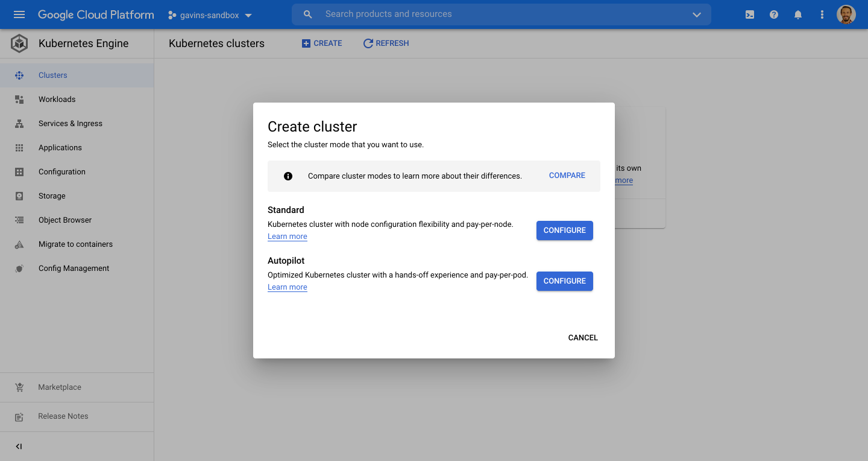Image resolution: width=868 pixels, height=461 pixels.
Task: Open Services & Ingress in sidebar
Action: (70, 124)
